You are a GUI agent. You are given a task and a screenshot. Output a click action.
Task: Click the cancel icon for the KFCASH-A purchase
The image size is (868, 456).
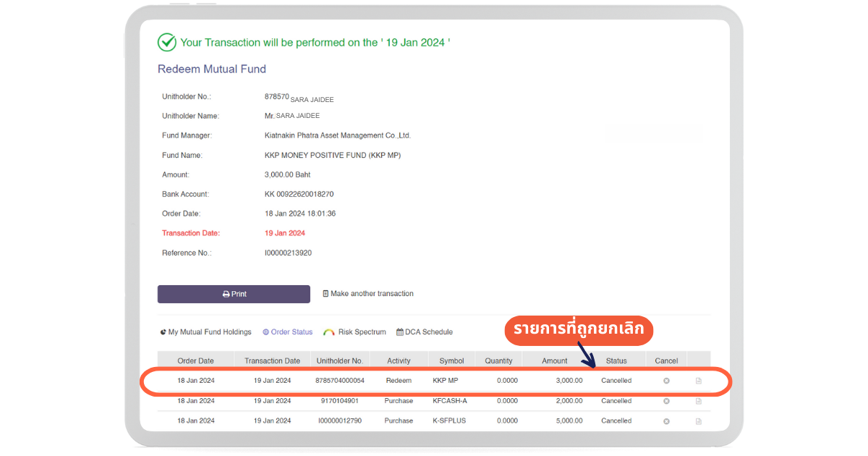666,401
